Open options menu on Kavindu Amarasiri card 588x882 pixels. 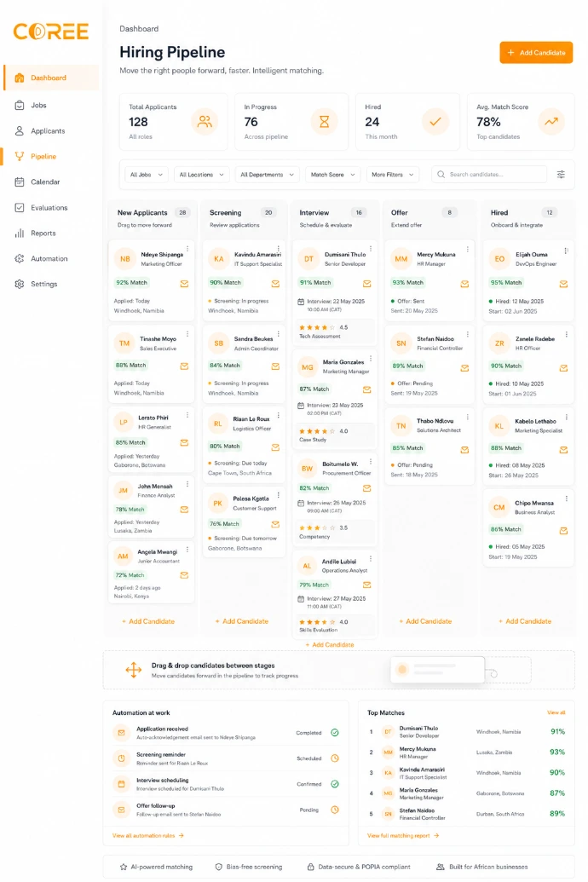click(x=279, y=249)
